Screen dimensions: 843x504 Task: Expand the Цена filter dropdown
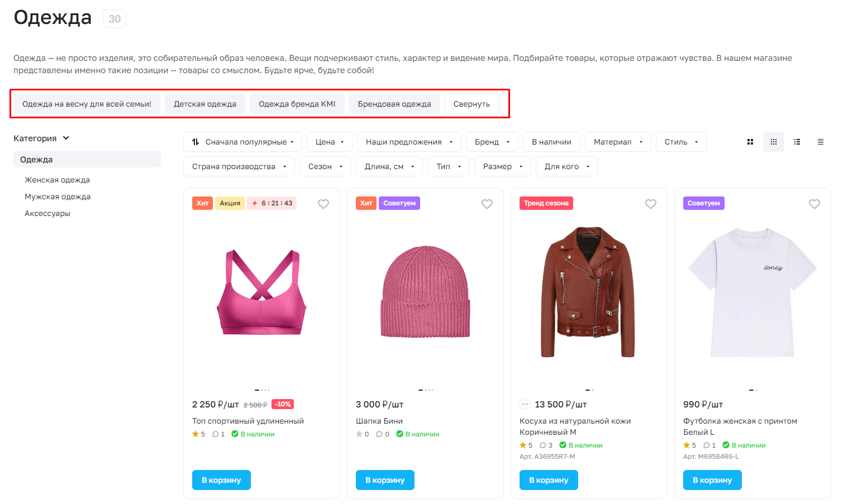pyautogui.click(x=330, y=142)
